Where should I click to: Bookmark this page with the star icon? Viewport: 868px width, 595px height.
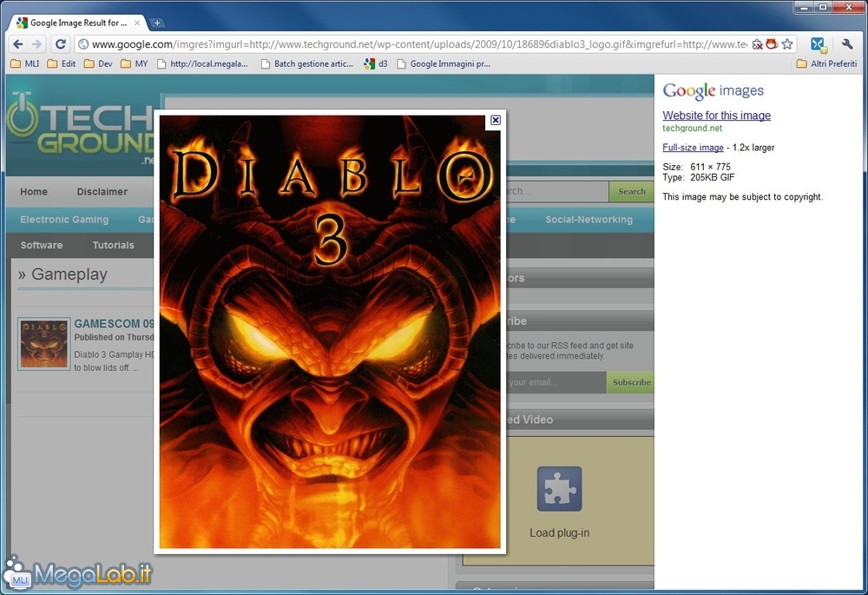click(787, 44)
